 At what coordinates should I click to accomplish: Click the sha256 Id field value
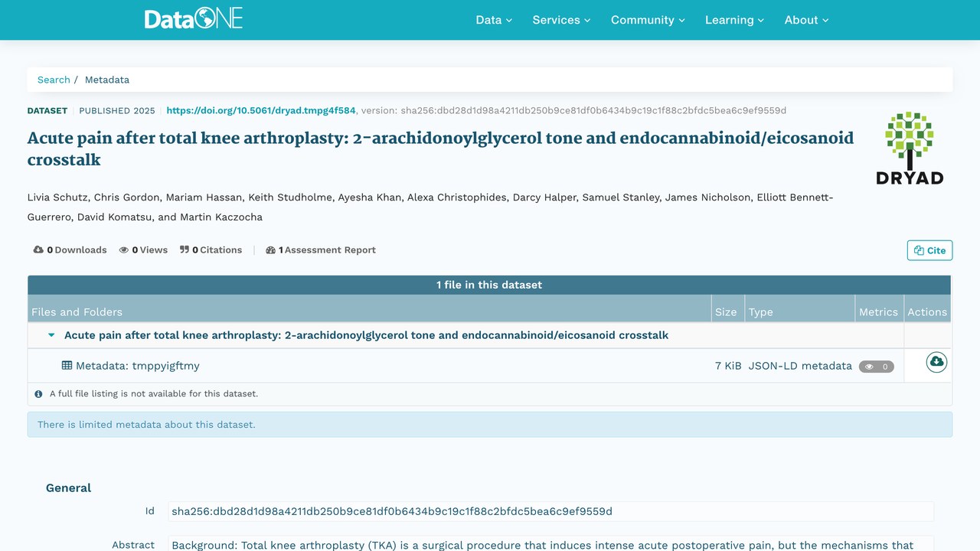[550, 511]
